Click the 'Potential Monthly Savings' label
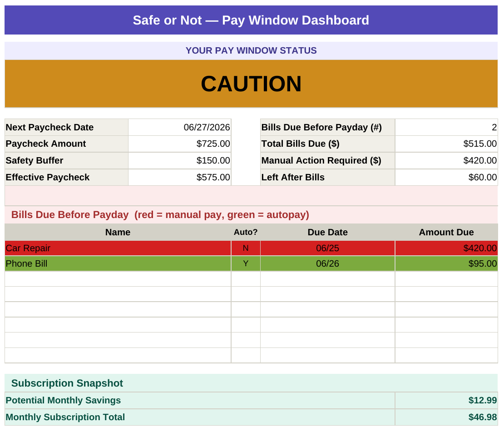Screen dimensions: 504x432 click(x=200, y=401)
